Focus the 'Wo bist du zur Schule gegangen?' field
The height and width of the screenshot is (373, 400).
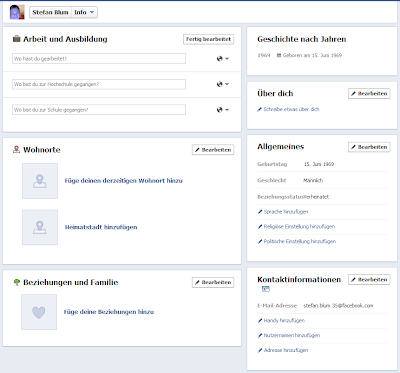[99, 110]
